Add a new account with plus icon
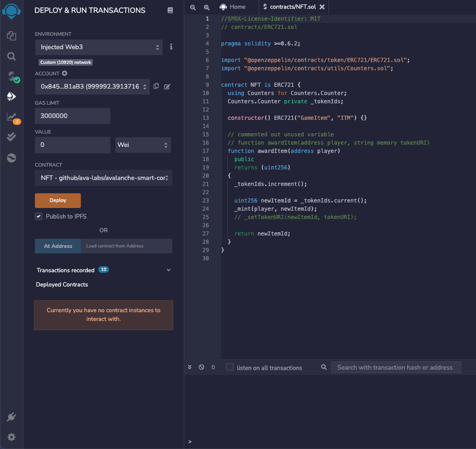The height and width of the screenshot is (449, 476). pyautogui.click(x=64, y=73)
